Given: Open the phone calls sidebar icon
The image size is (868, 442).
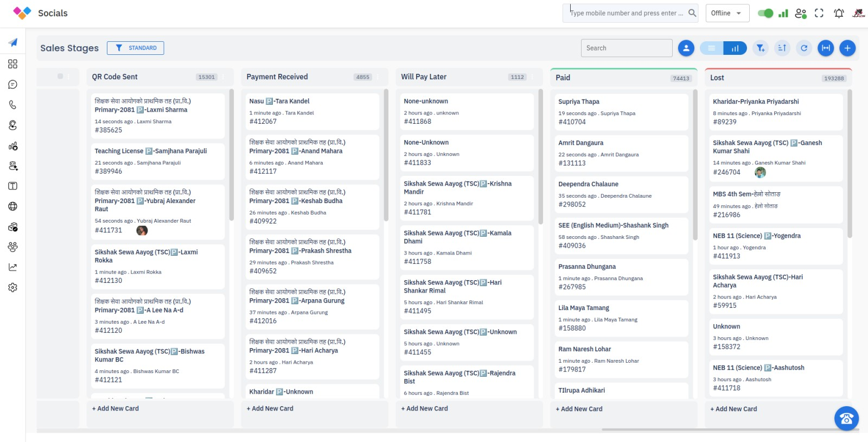Looking at the screenshot, I should point(12,105).
